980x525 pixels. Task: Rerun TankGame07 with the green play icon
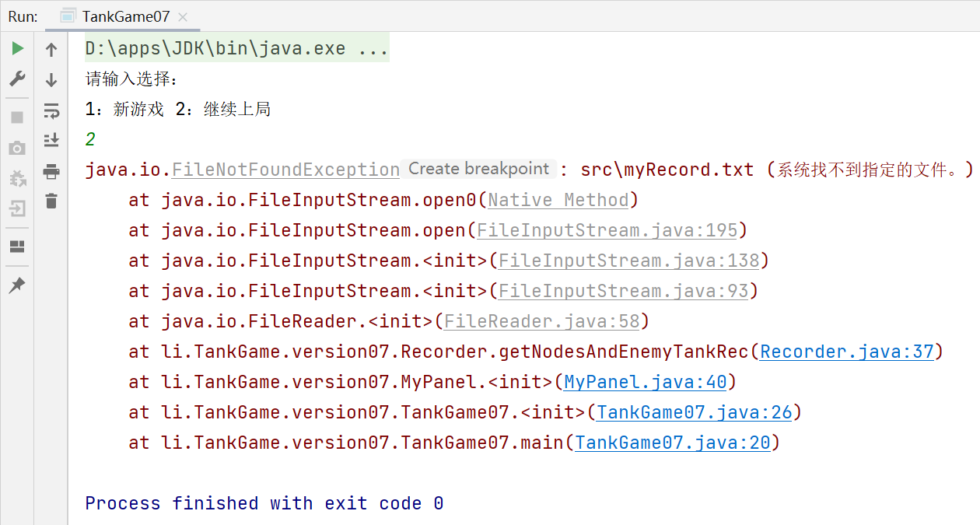(17, 49)
